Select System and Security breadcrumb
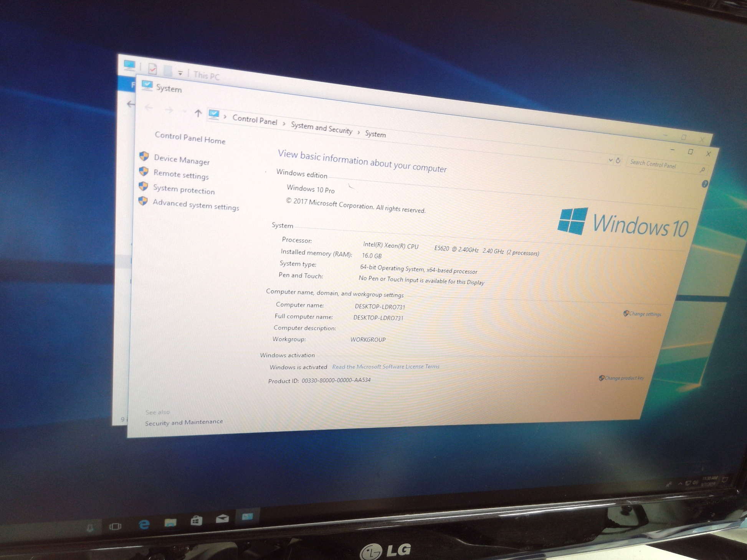 point(321,128)
